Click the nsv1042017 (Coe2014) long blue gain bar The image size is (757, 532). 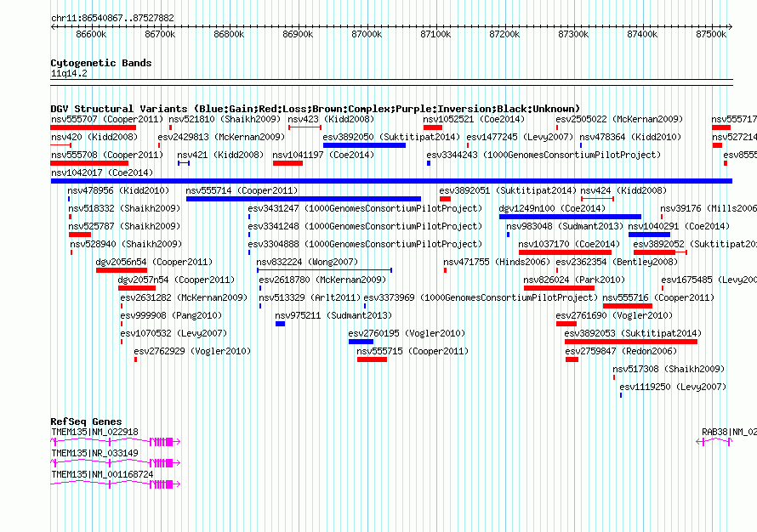pyautogui.click(x=391, y=181)
